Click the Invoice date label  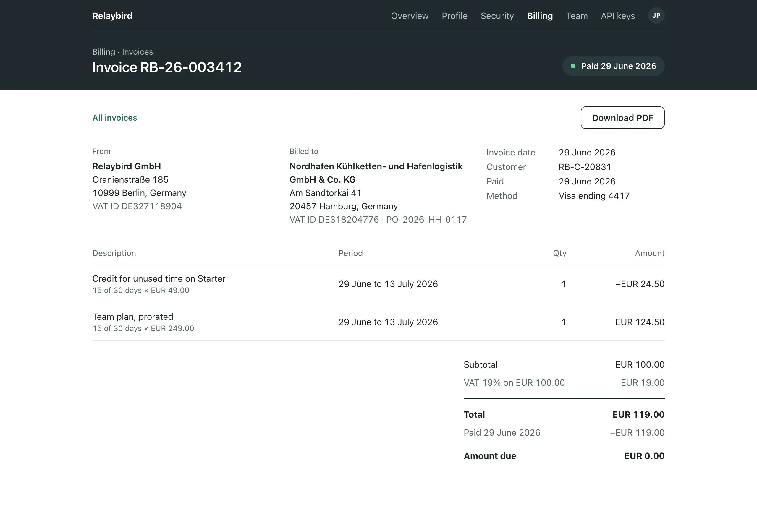[511, 152]
